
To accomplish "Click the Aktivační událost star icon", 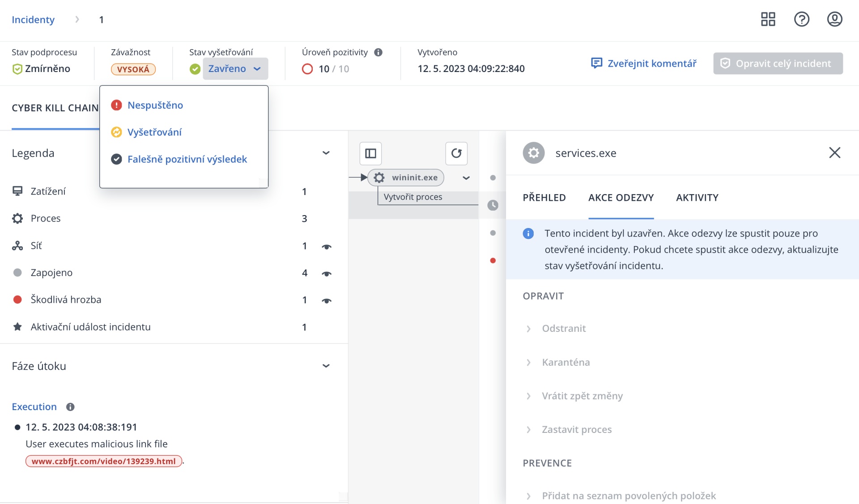I will 17,327.
